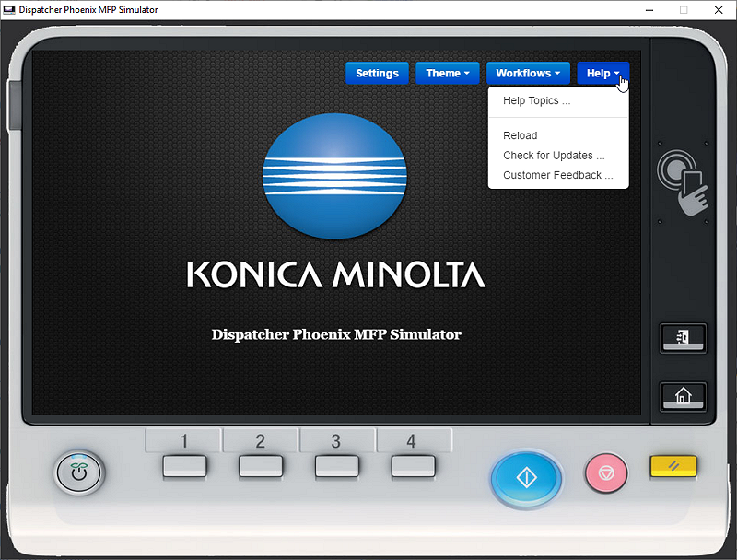Push the power button
The width and height of the screenshot is (737, 560).
pos(79,472)
